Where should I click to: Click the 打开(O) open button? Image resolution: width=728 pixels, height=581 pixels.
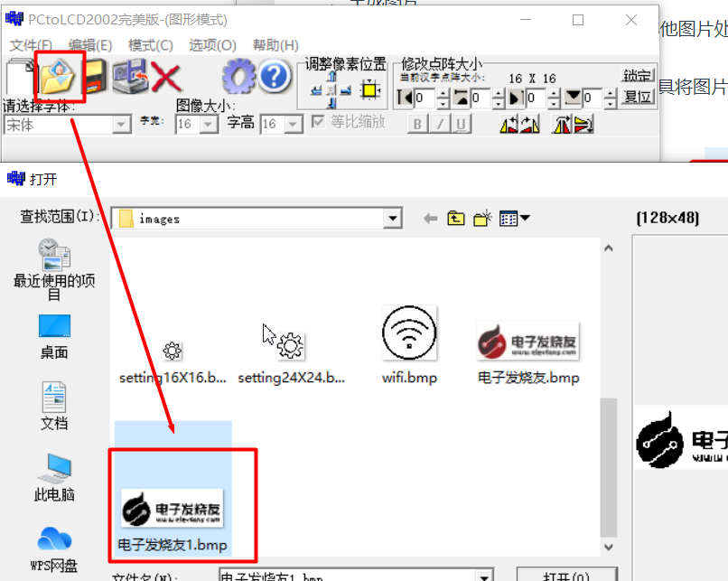[x=566, y=575]
